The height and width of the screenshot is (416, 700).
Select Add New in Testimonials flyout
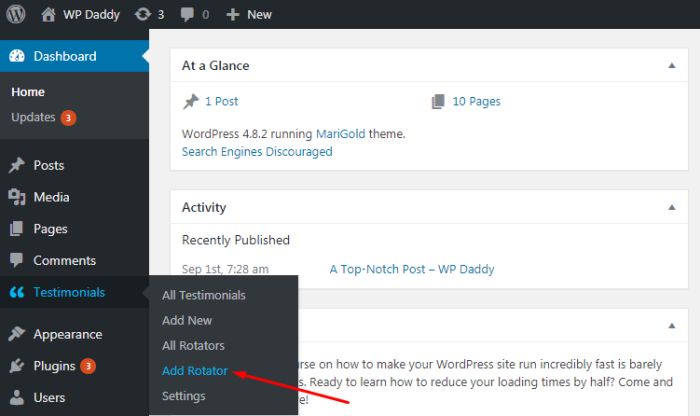pyautogui.click(x=187, y=320)
